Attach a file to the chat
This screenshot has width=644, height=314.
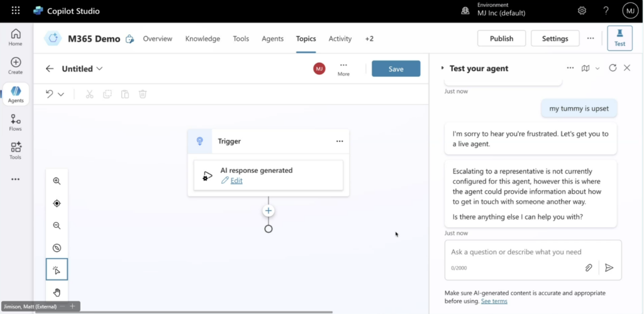pyautogui.click(x=589, y=267)
